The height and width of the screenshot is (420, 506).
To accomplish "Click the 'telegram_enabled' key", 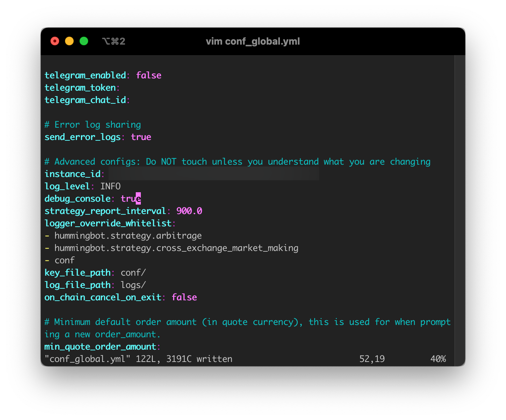I will (x=85, y=75).
